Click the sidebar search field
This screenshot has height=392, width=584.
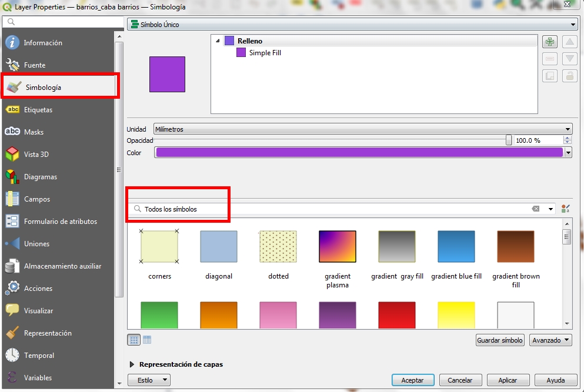tap(64, 22)
